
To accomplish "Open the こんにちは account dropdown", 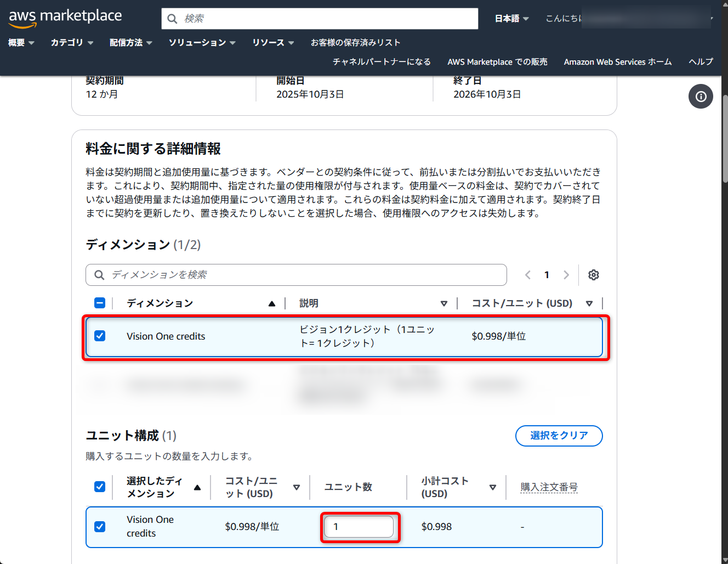I will [629, 19].
